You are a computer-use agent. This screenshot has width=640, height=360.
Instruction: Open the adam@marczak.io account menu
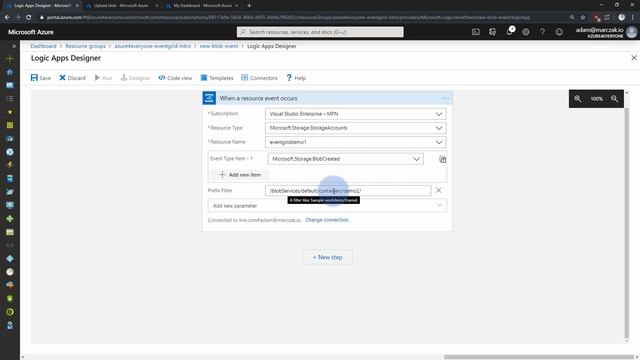click(x=606, y=32)
